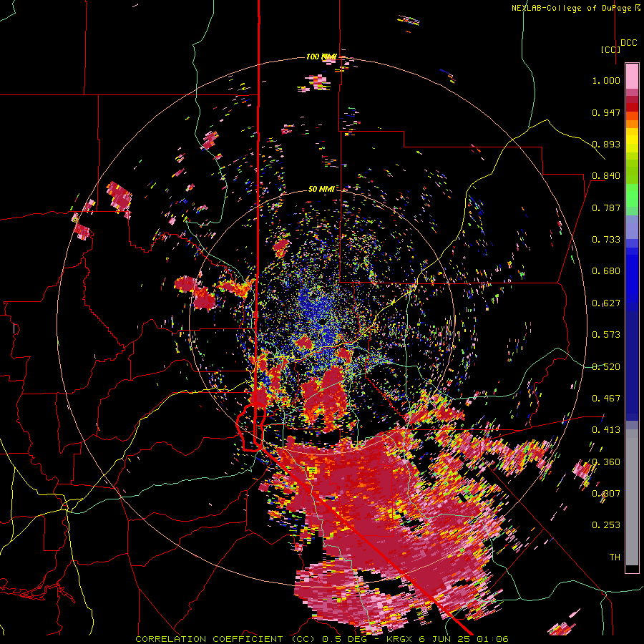Viewport: 644px width, 644px height.
Task: Click the 50 NMI range ring label
Action: pos(321,189)
